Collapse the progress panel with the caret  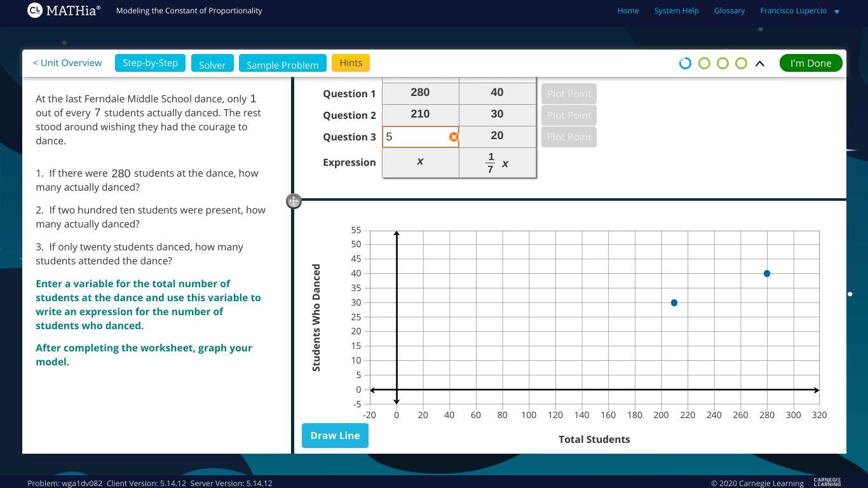759,63
